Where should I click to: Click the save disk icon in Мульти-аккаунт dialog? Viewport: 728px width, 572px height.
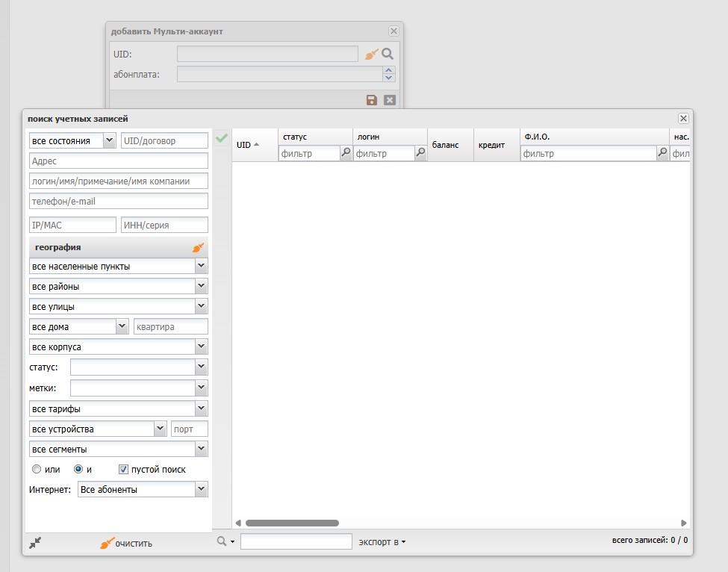click(371, 99)
